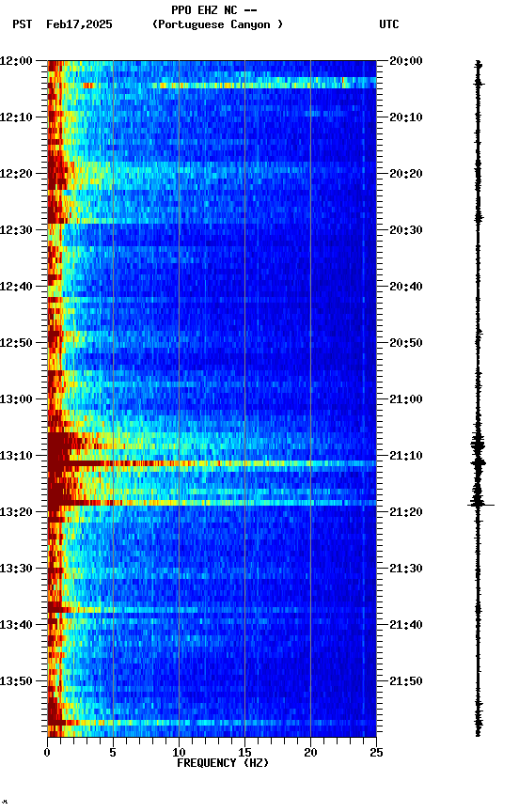This screenshot has width=519, height=812.
Task: Click the 13:10 PST time label
Action: [16, 456]
